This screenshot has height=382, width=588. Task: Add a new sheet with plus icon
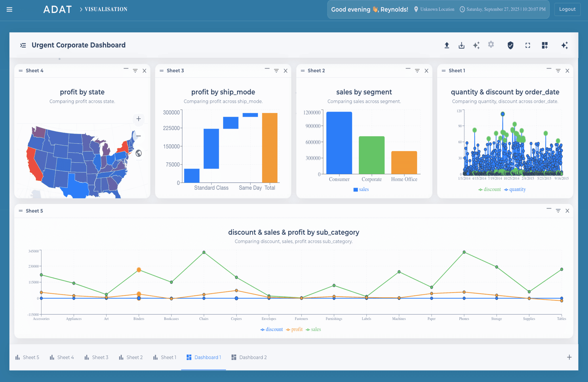[569, 357]
